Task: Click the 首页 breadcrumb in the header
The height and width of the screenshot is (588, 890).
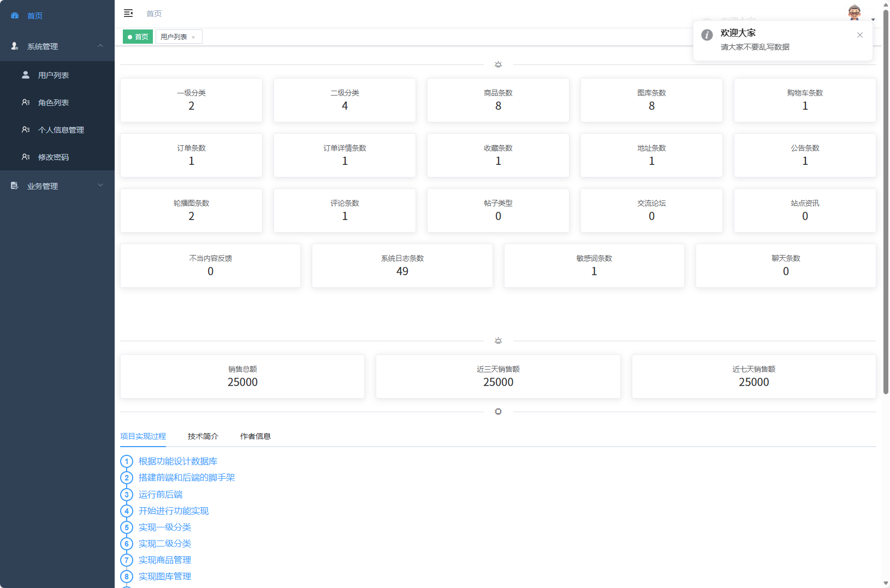Action: tap(154, 14)
